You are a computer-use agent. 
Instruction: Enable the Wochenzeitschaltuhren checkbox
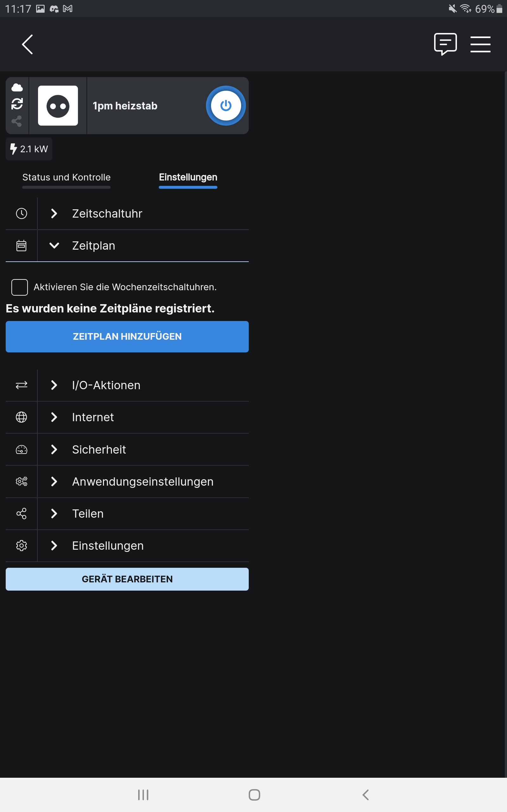(19, 287)
